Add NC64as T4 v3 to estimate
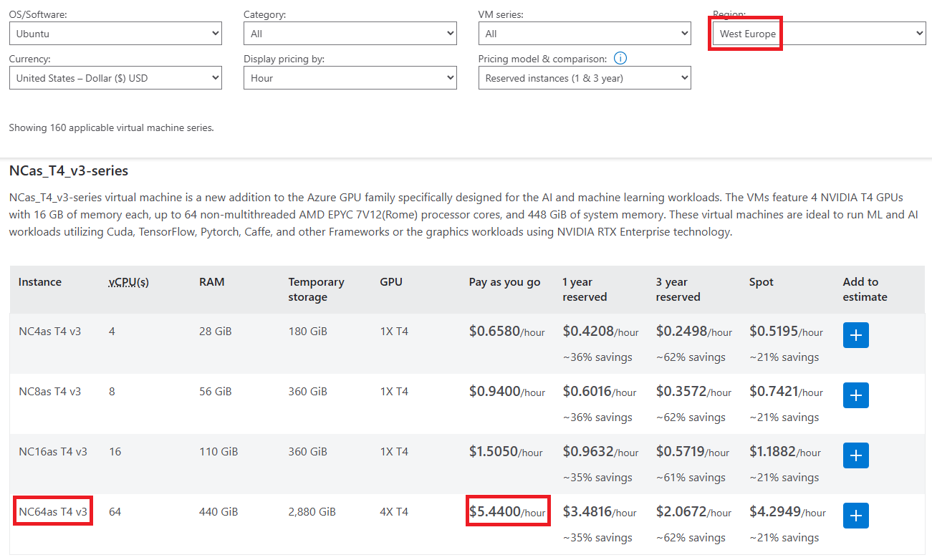 click(x=856, y=516)
